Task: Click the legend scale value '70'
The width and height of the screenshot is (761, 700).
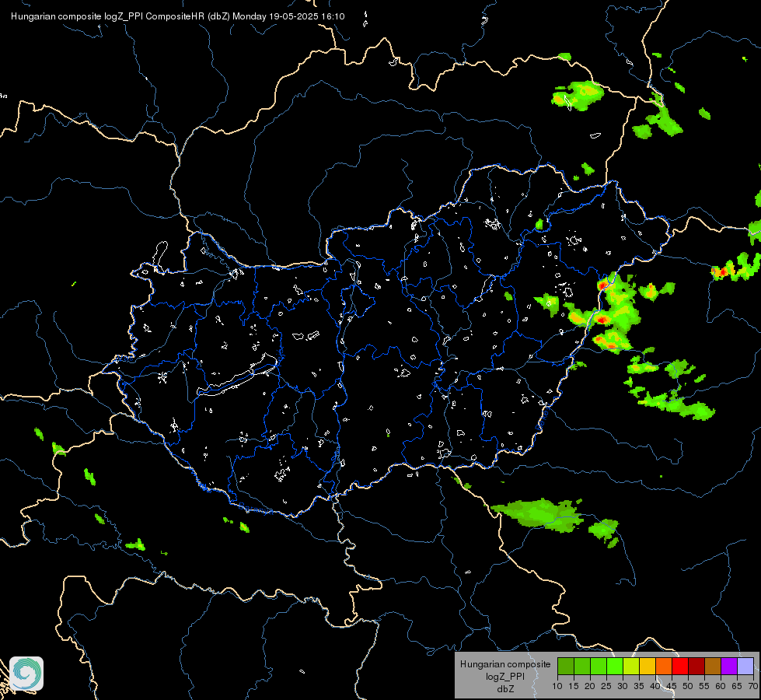Action: pyautogui.click(x=753, y=686)
